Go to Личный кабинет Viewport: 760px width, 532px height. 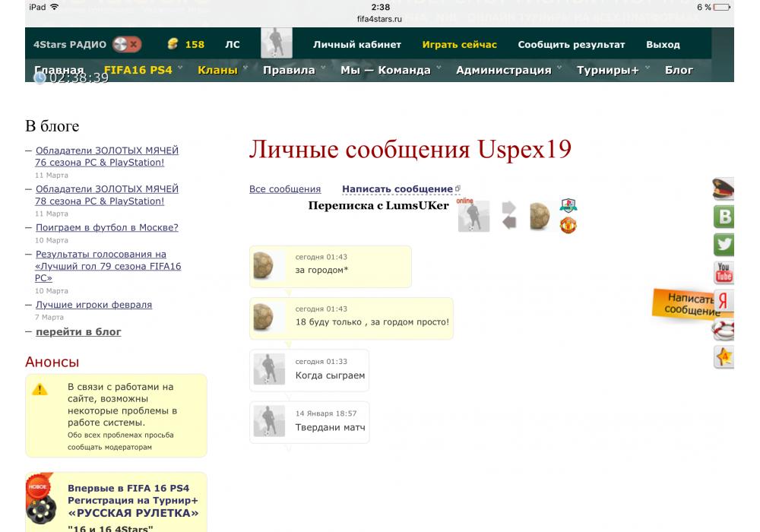click(357, 45)
